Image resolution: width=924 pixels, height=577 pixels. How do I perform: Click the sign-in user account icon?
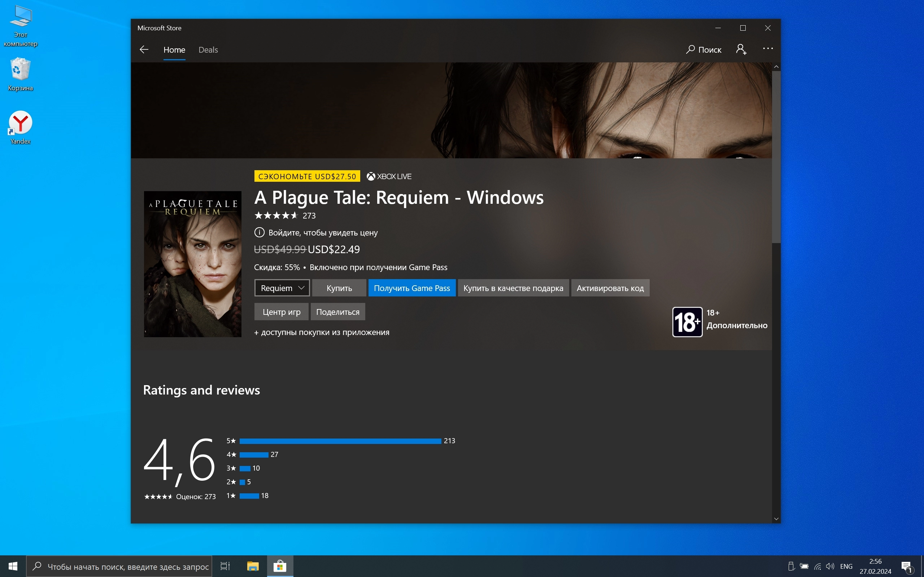pyautogui.click(x=741, y=50)
